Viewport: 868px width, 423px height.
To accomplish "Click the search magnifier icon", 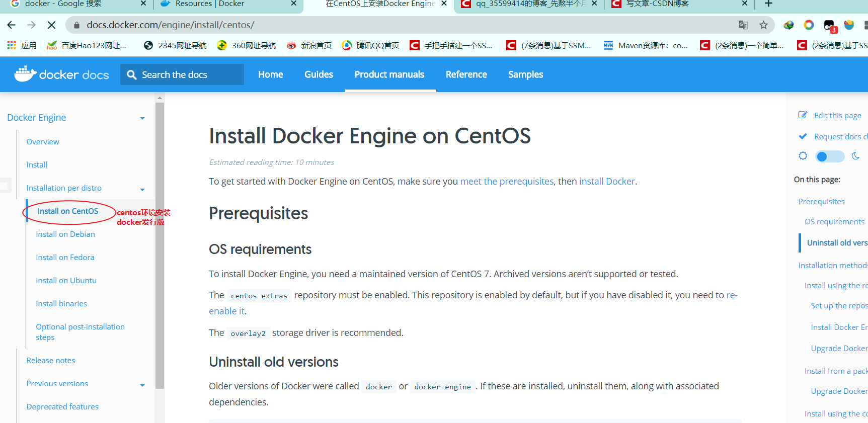I will 132,75.
